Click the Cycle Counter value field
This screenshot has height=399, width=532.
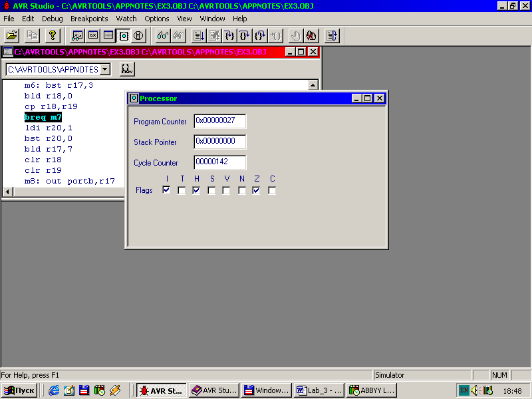point(220,162)
